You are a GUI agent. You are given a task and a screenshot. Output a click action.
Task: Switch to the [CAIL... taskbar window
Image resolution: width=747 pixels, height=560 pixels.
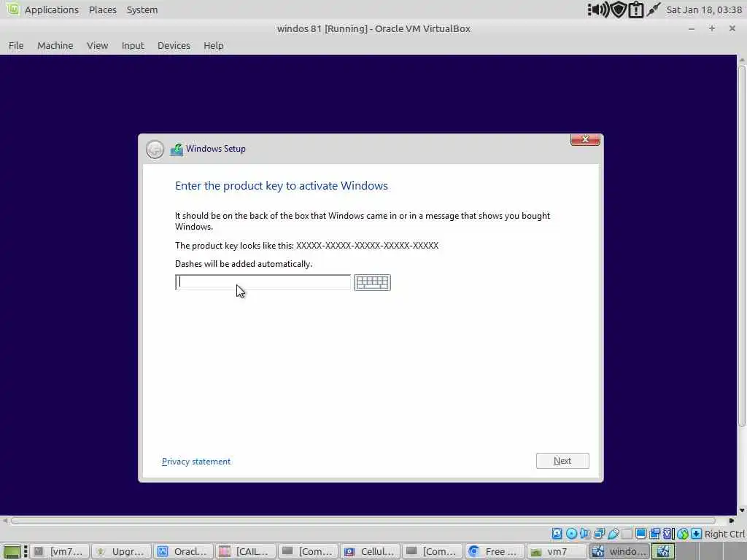pyautogui.click(x=245, y=551)
